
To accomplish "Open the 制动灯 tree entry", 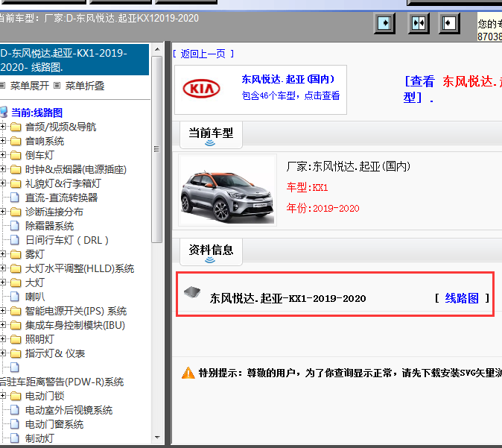I will [x=40, y=438].
